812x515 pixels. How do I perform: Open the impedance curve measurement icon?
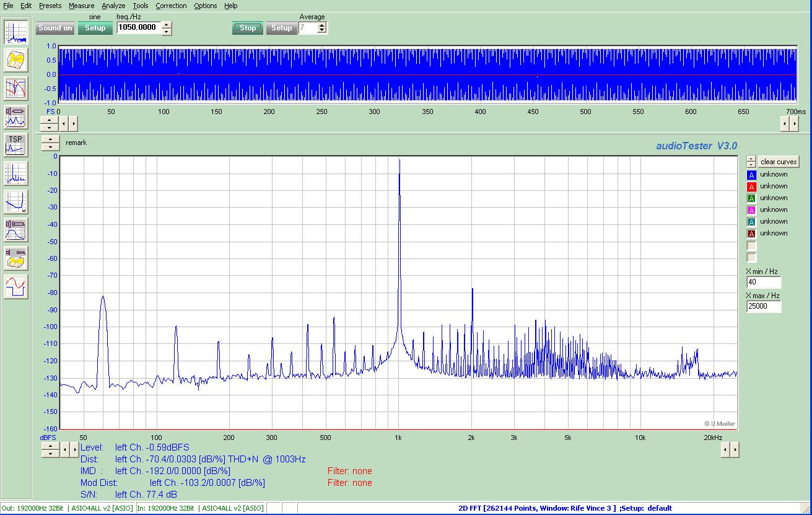16,202
